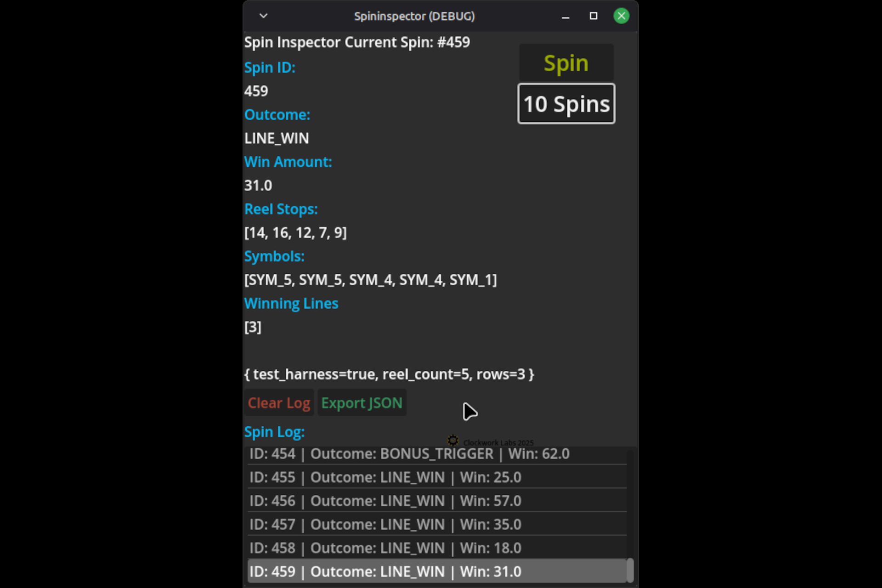Close the Spininspector debug window
882x588 pixels.
[x=621, y=16]
